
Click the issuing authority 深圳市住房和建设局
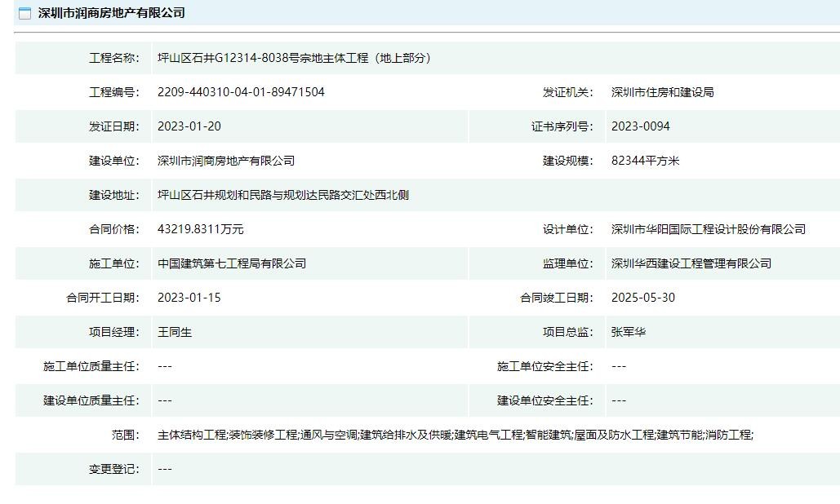tap(662, 92)
